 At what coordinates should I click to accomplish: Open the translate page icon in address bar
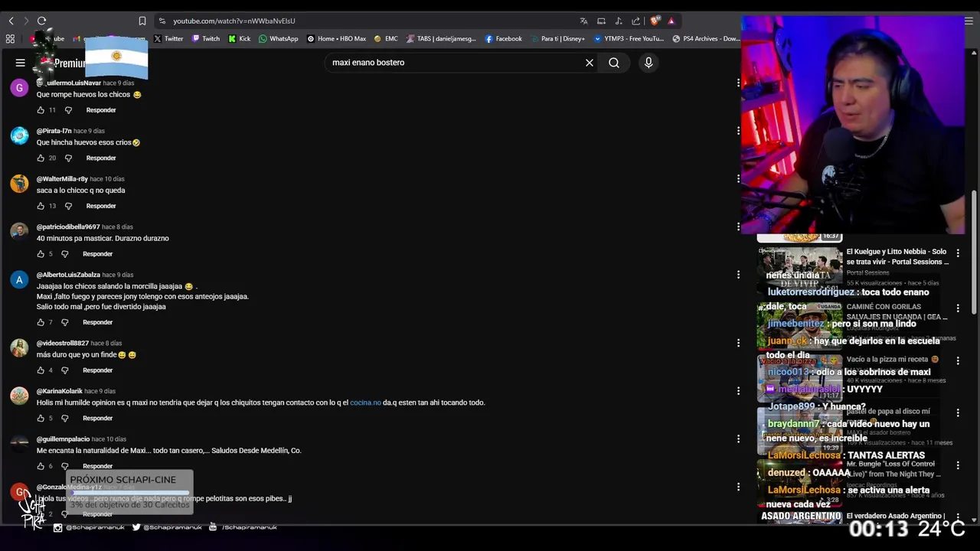(x=583, y=21)
